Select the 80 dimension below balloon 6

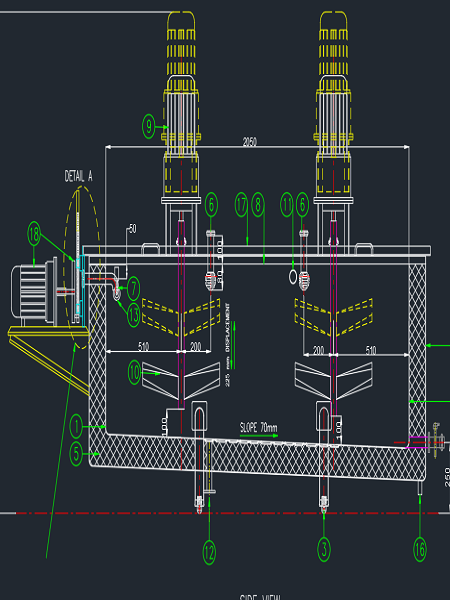tap(220, 276)
